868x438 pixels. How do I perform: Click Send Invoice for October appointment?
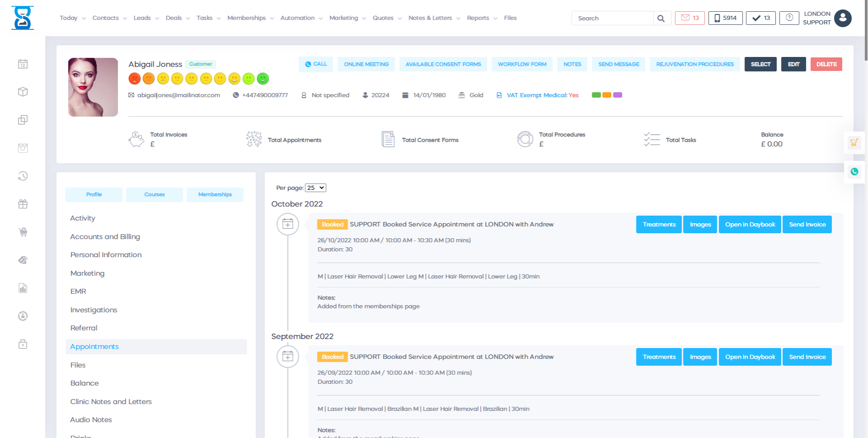point(807,225)
